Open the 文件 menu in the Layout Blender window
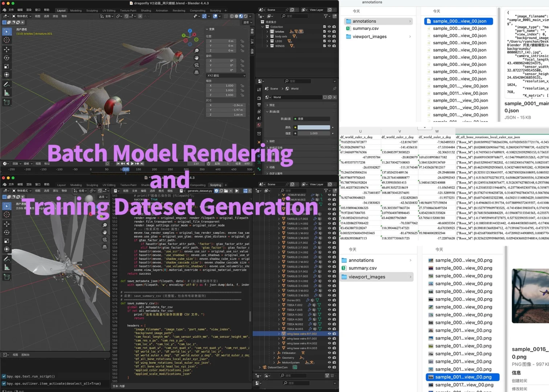 (x=11, y=10)
